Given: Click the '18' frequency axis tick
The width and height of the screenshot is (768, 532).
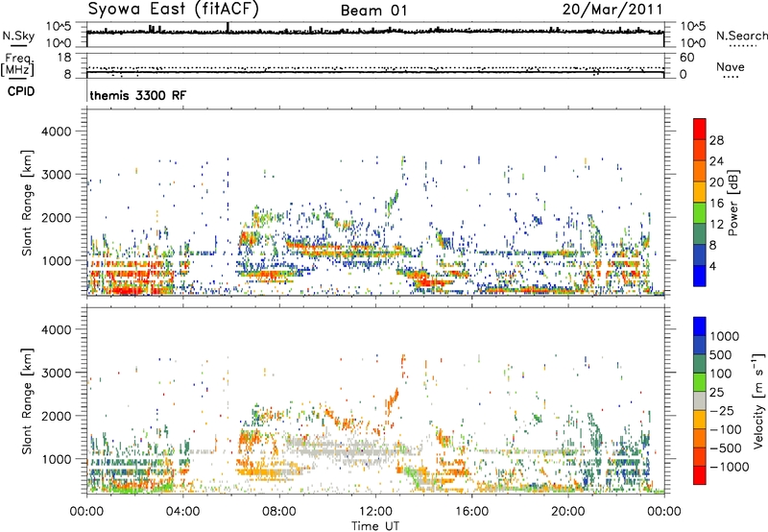Looking at the screenshot, I should (64, 58).
